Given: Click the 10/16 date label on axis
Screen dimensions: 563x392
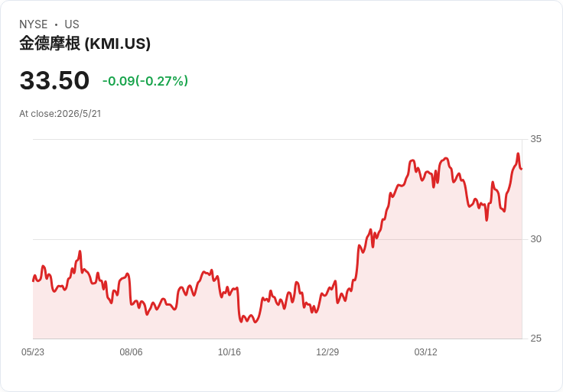Looking at the screenshot, I should point(229,352).
